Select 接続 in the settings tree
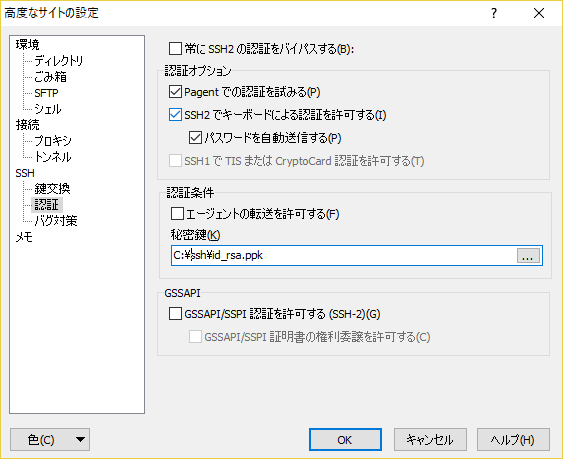563x459 pixels. click(28, 125)
